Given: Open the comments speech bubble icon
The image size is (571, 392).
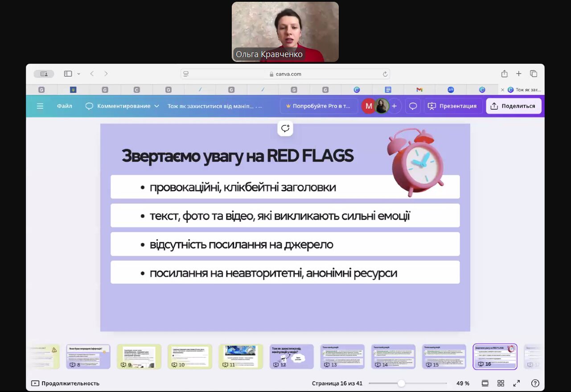Looking at the screenshot, I should [413, 106].
